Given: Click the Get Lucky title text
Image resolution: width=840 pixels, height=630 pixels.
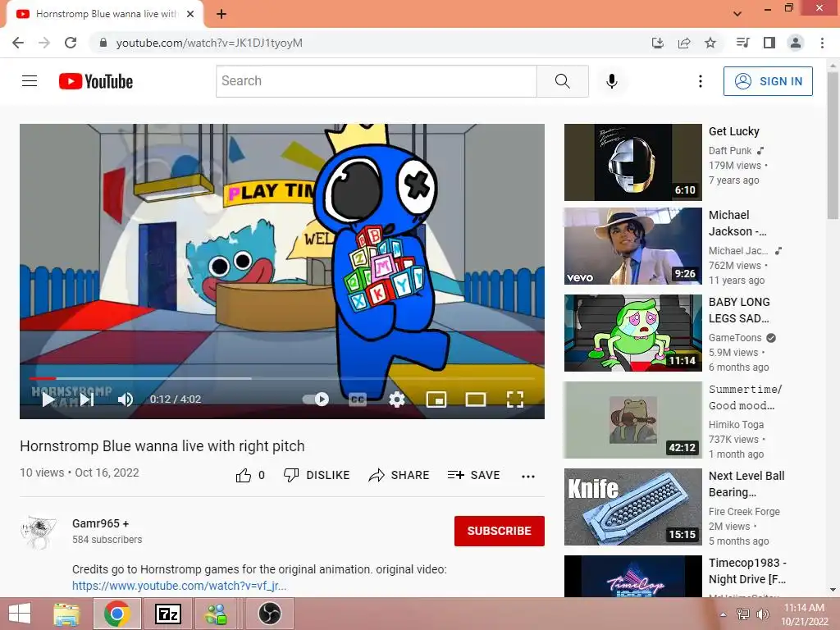Looking at the screenshot, I should (734, 131).
